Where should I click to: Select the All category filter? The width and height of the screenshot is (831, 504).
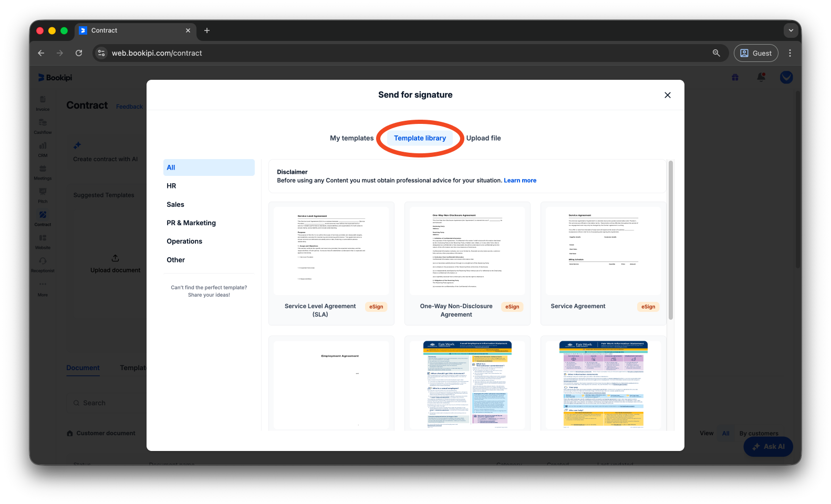click(209, 167)
